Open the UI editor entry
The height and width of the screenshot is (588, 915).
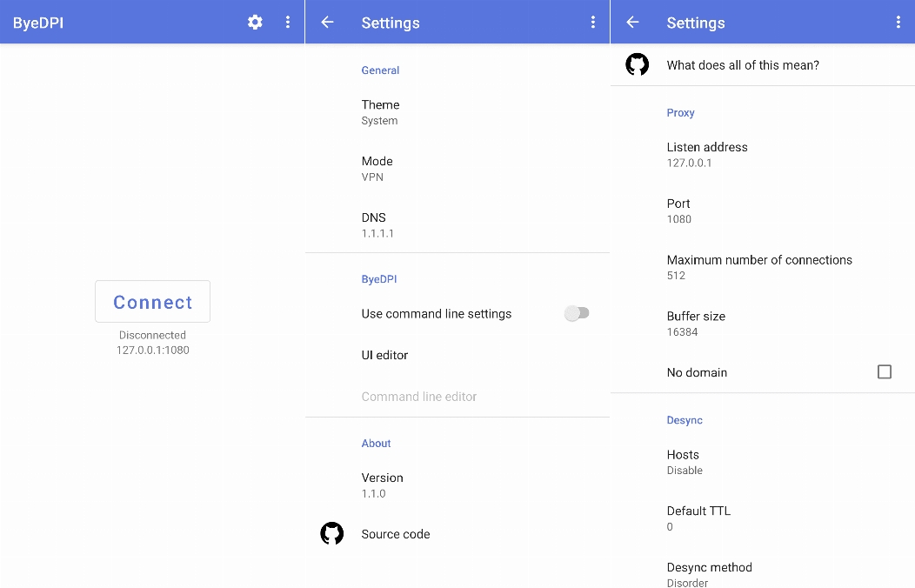[457, 355]
